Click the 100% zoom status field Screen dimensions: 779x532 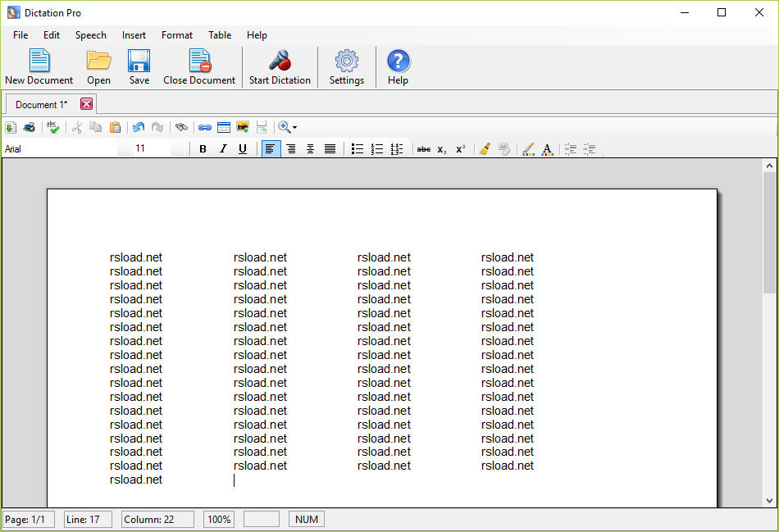(219, 520)
